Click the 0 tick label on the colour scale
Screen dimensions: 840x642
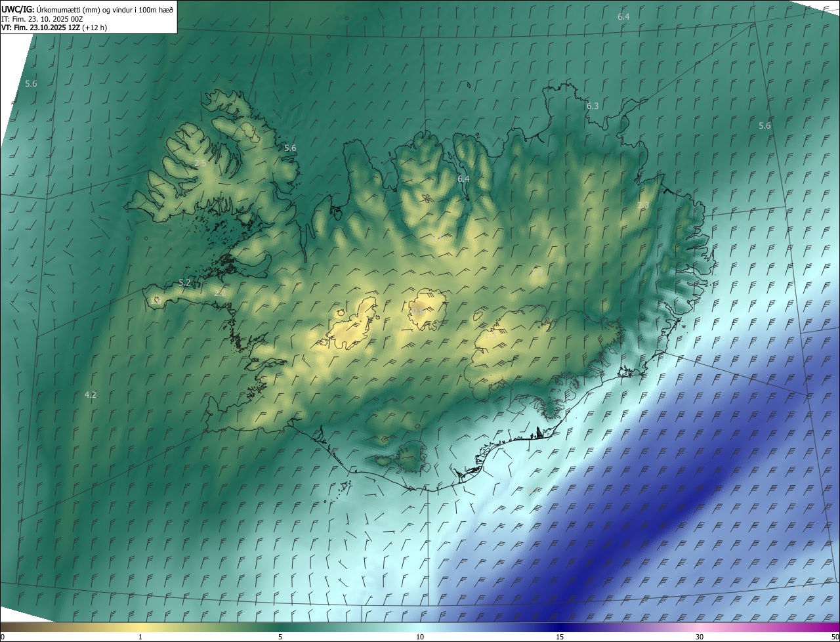(2, 637)
